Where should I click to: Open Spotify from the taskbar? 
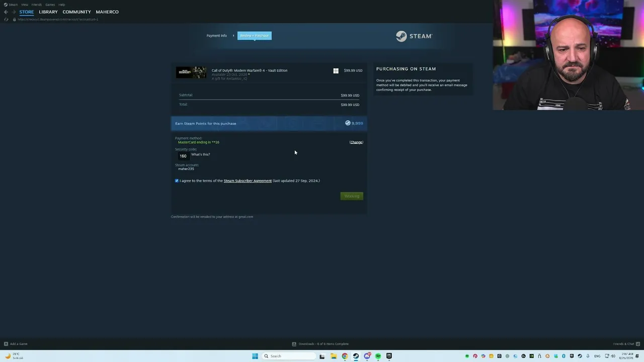[x=378, y=356]
